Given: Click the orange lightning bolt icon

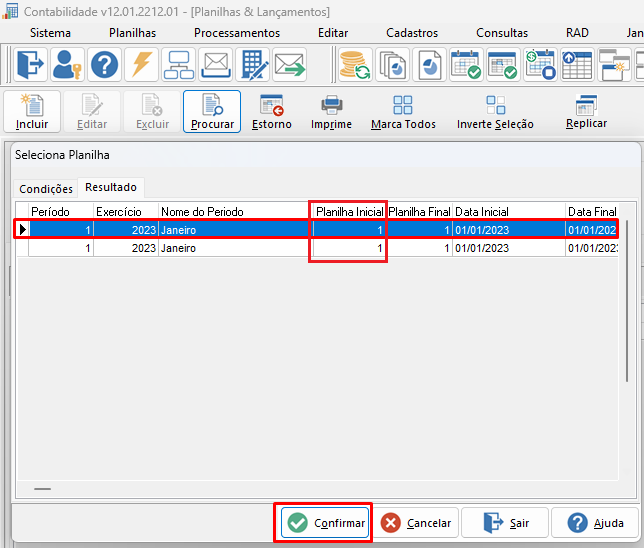Looking at the screenshot, I should (142, 64).
